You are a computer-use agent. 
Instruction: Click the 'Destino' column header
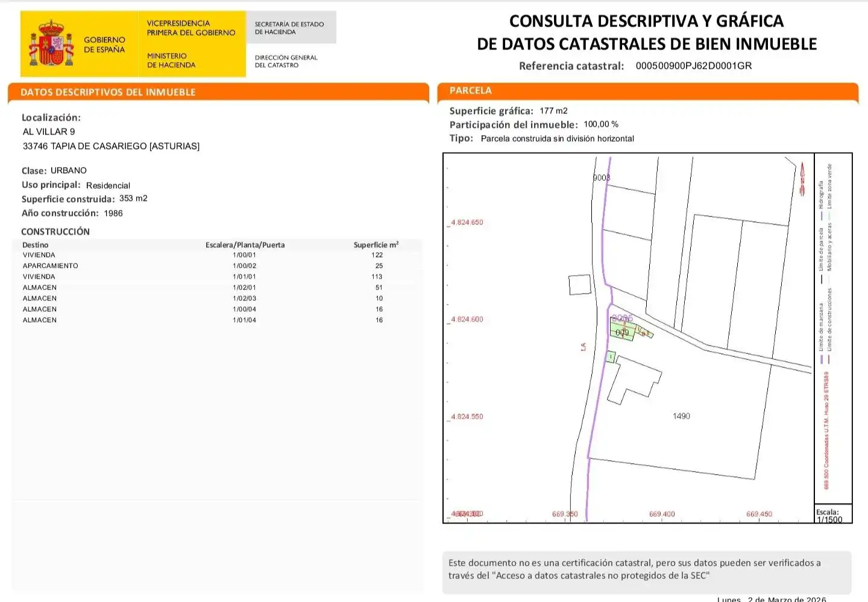36,245
